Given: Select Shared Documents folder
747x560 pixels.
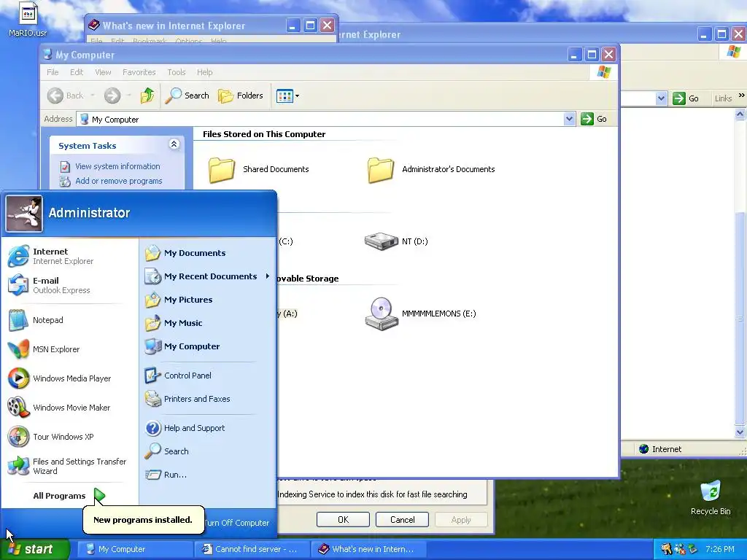Looking at the screenshot, I should [x=259, y=169].
